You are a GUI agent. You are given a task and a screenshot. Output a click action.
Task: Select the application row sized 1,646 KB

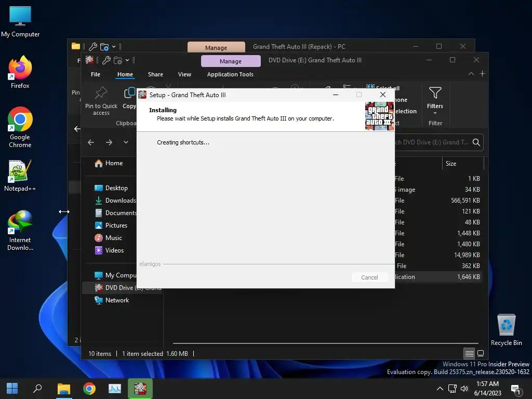(438, 277)
